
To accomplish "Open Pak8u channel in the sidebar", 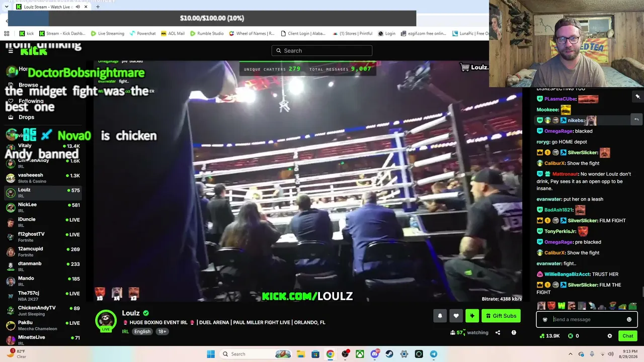I will [x=43, y=325].
